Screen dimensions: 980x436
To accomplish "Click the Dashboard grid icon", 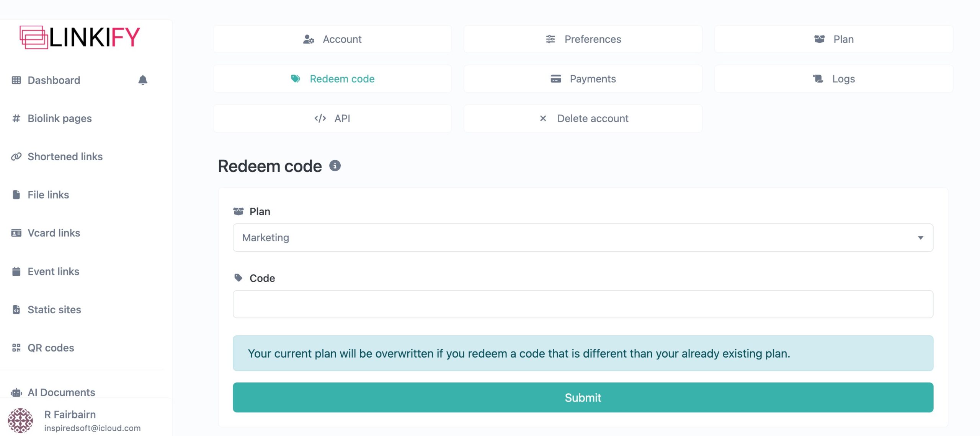I will point(16,80).
